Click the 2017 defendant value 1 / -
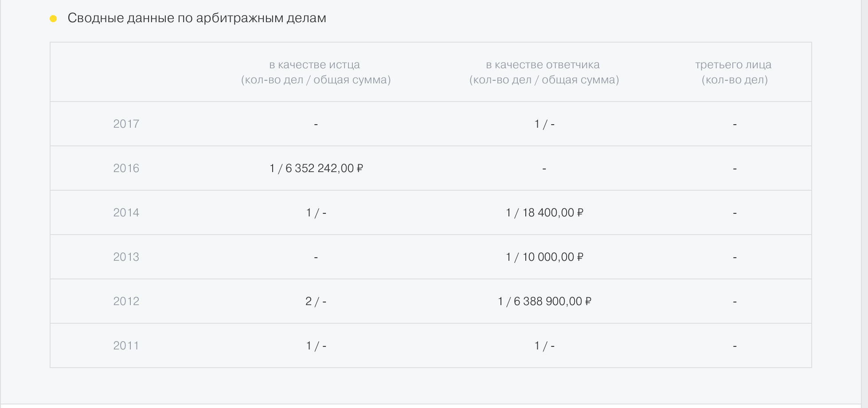The width and height of the screenshot is (868, 408). click(544, 124)
